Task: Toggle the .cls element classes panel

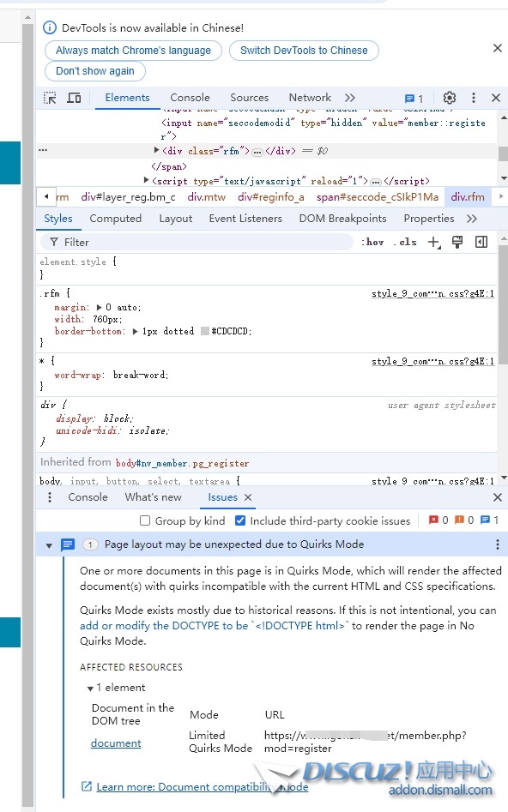Action: point(405,242)
